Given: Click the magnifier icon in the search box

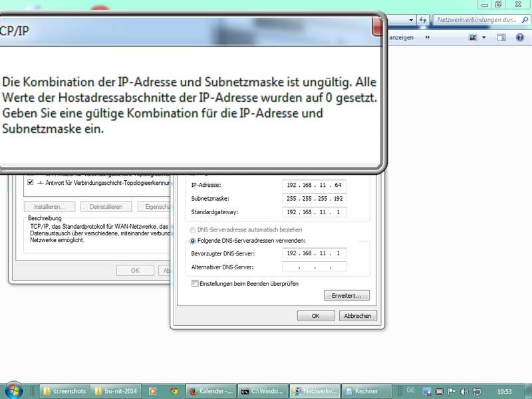Looking at the screenshot, I should pos(525,20).
